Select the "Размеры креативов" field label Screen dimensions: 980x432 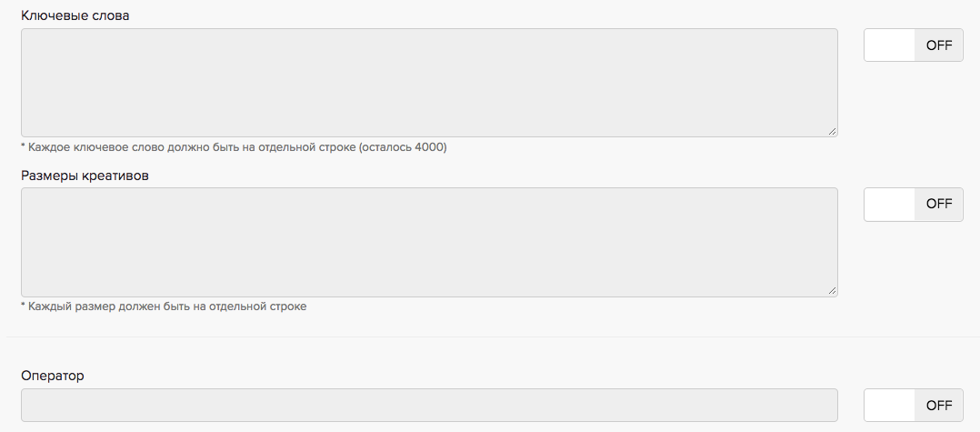85,176
